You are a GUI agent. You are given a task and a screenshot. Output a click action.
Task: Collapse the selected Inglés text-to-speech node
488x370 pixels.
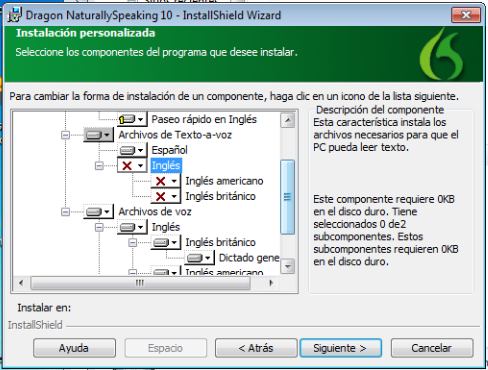click(x=99, y=166)
